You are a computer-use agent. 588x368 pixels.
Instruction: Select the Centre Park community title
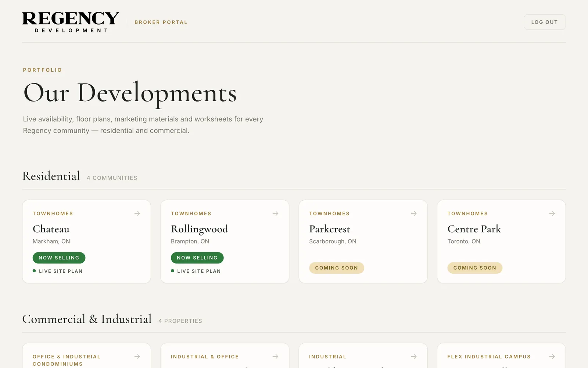(474, 229)
